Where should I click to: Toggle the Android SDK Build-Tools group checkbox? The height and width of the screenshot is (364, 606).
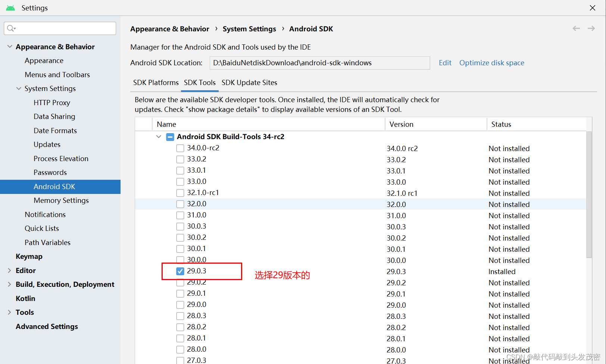(x=170, y=137)
